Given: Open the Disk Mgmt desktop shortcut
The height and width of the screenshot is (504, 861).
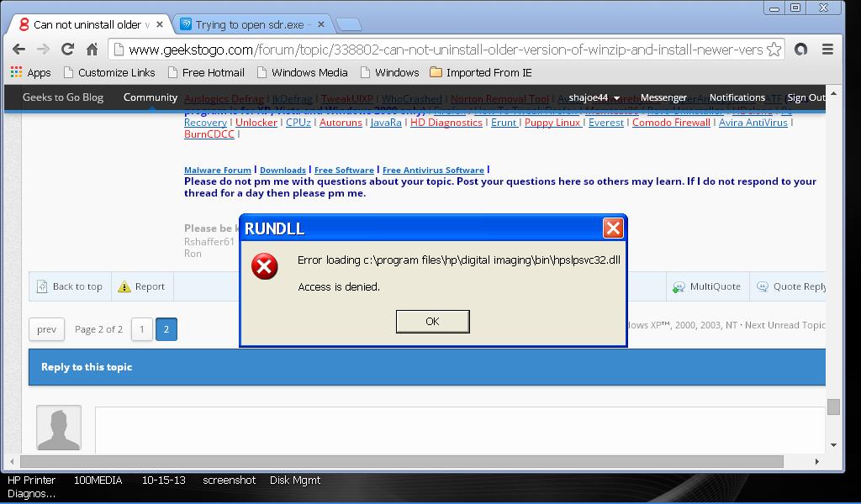Looking at the screenshot, I should [295, 480].
